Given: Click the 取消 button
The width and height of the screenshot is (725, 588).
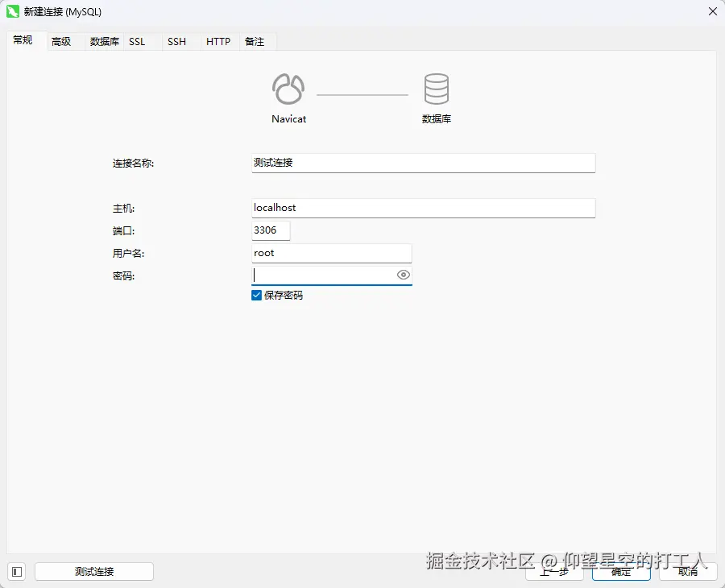Looking at the screenshot, I should 688,572.
